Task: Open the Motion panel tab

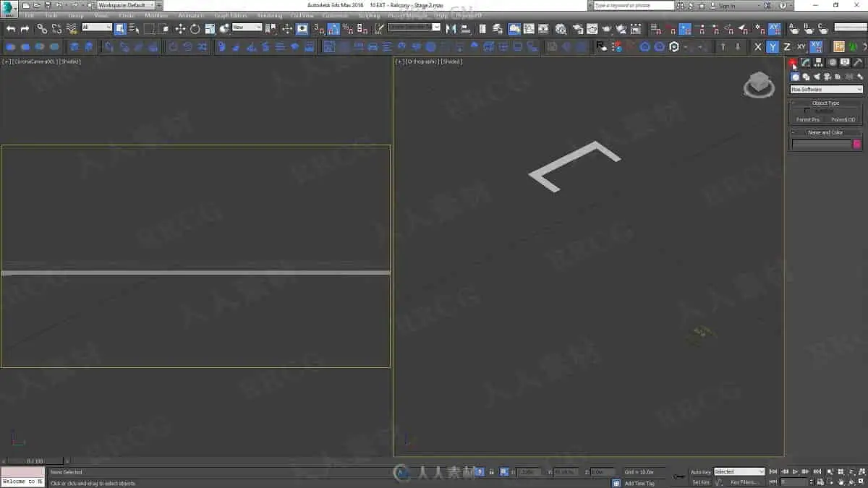Action: [x=832, y=63]
